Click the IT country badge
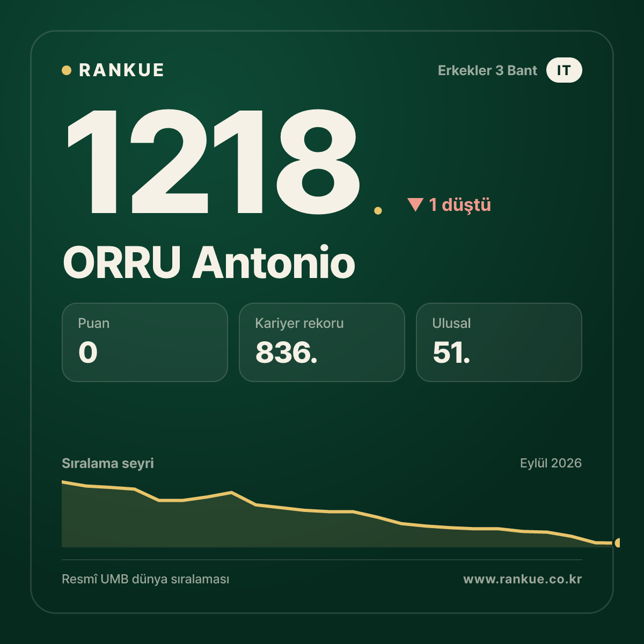644x644 pixels. pos(564,70)
